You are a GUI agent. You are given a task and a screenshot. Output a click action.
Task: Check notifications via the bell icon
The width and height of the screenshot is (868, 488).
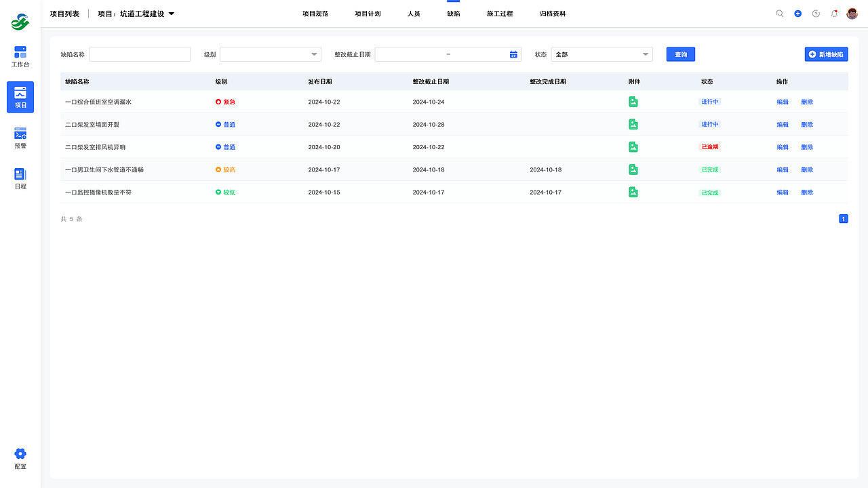coord(834,13)
